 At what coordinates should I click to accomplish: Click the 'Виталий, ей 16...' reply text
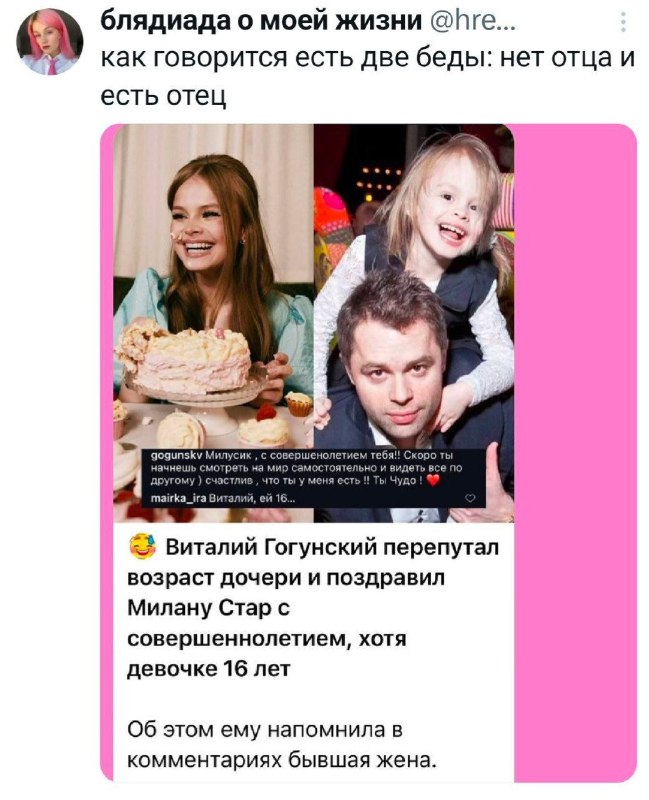pos(252,498)
